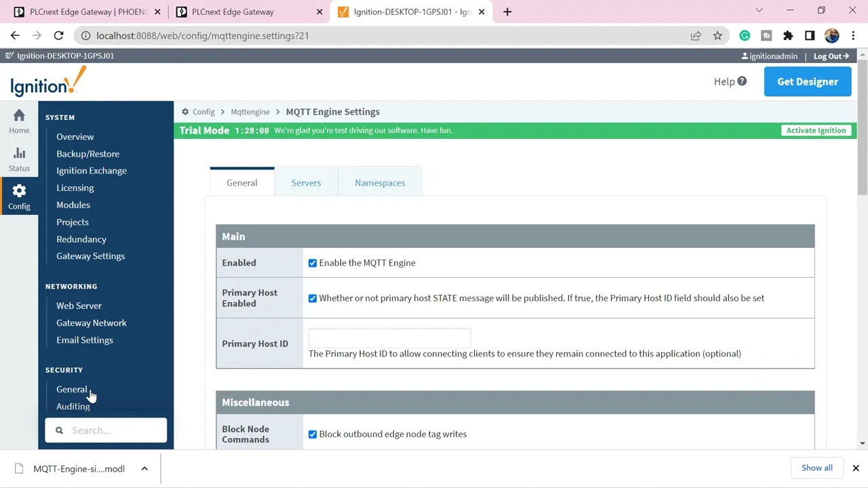Screen dimensions: 868x488
Task: Open Chrome three-dot menu
Action: (853, 36)
